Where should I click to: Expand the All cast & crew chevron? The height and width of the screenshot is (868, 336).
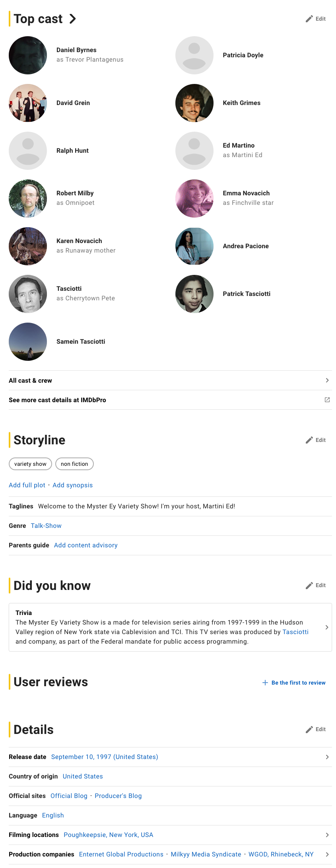pyautogui.click(x=327, y=380)
